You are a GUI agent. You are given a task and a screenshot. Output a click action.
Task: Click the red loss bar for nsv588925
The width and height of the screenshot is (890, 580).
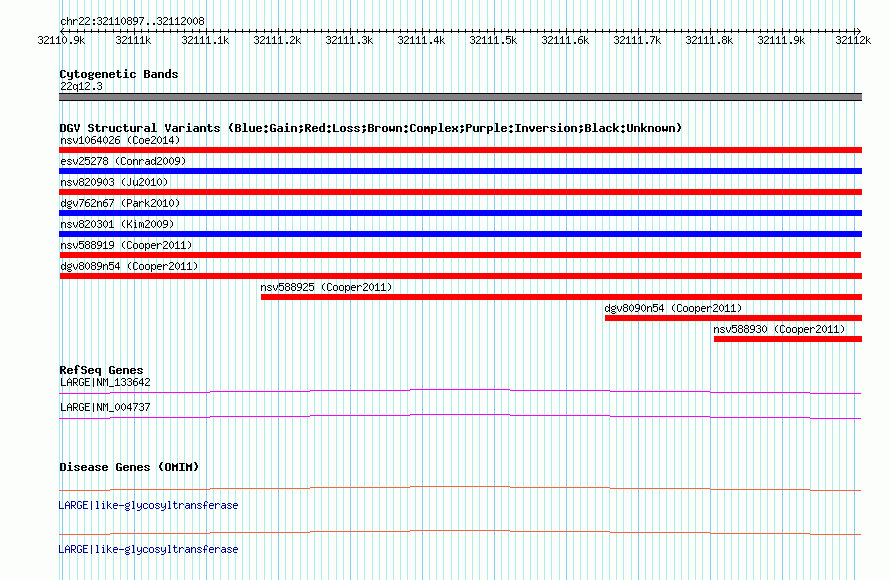coord(561,297)
